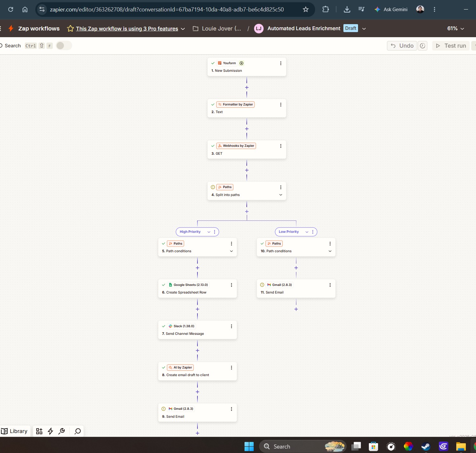
Task: Open browser extensions puzzle icon
Action: [x=325, y=10]
